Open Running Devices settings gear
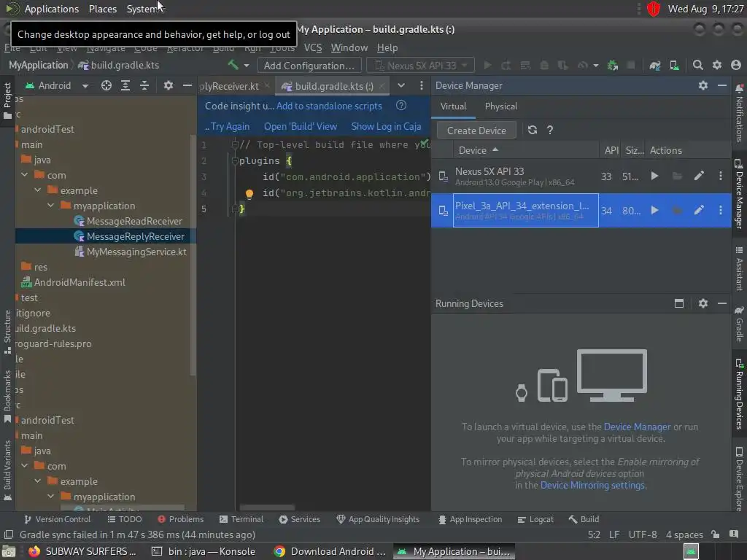 (x=703, y=303)
